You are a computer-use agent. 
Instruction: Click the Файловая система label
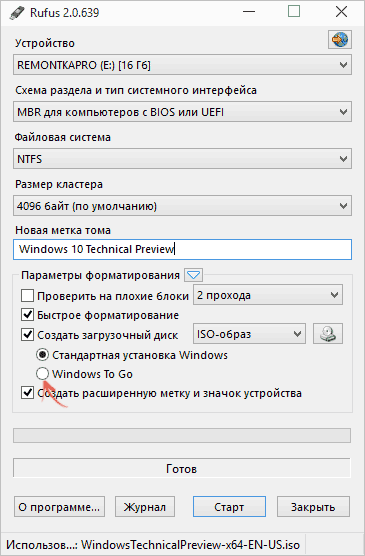click(x=62, y=137)
